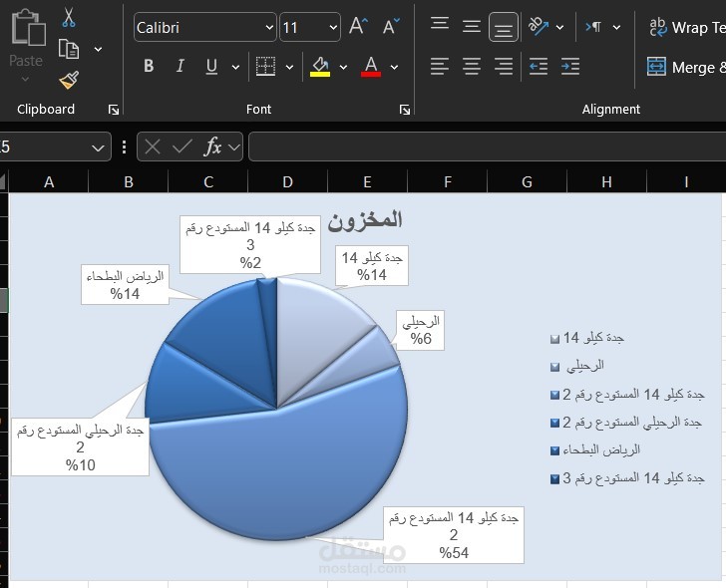The image size is (726, 588).
Task: Click inside the formula bar input
Action: click(487, 147)
